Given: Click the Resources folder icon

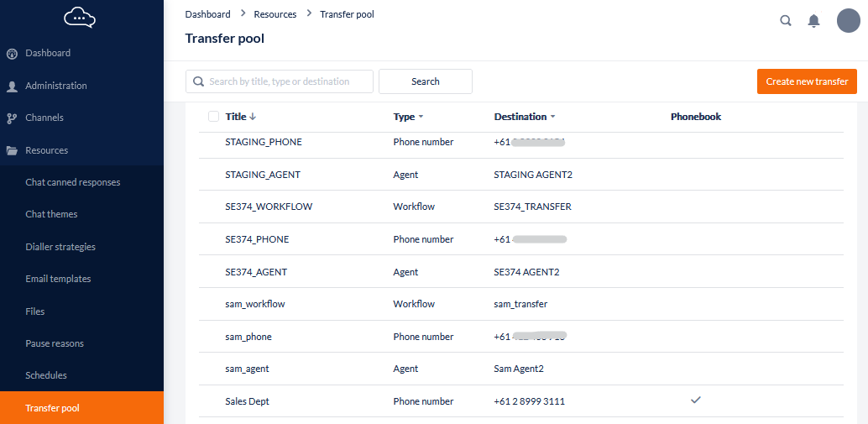Looking at the screenshot, I should 12,151.
